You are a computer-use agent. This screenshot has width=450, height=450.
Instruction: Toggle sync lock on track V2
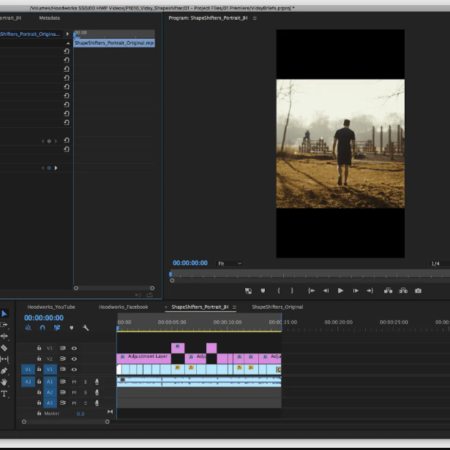[63, 359]
